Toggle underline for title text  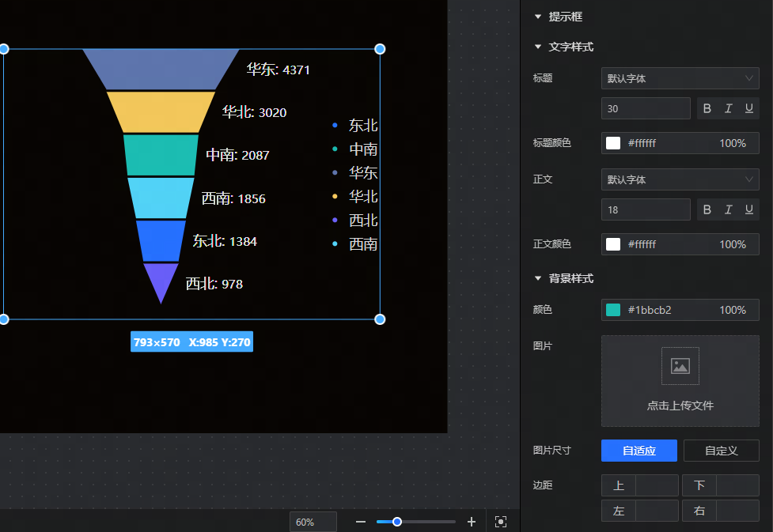(x=748, y=108)
